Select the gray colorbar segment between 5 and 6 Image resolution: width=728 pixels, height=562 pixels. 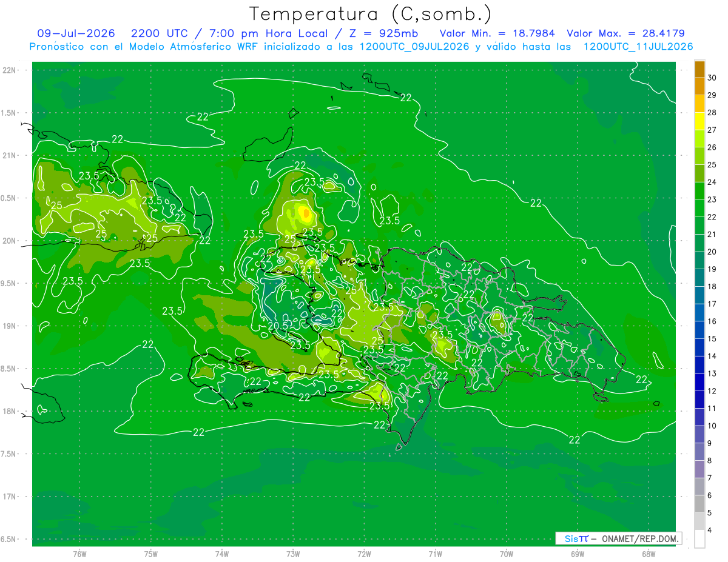[x=699, y=504]
